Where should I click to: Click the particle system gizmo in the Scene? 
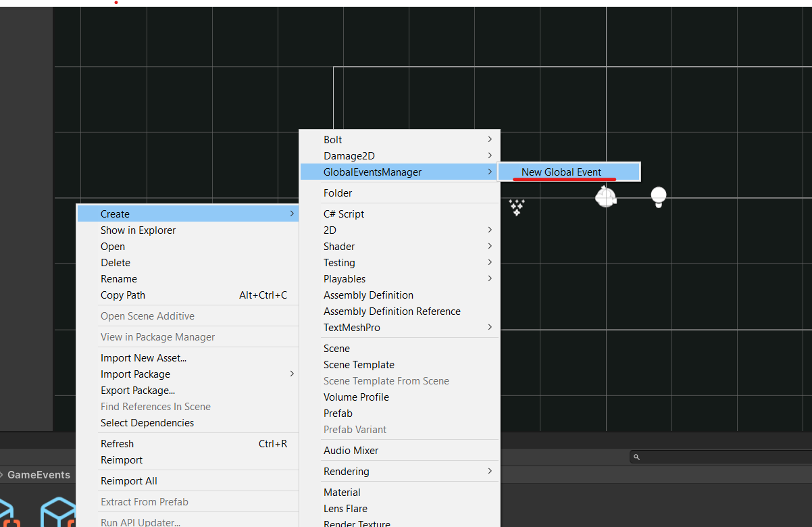pos(517,207)
